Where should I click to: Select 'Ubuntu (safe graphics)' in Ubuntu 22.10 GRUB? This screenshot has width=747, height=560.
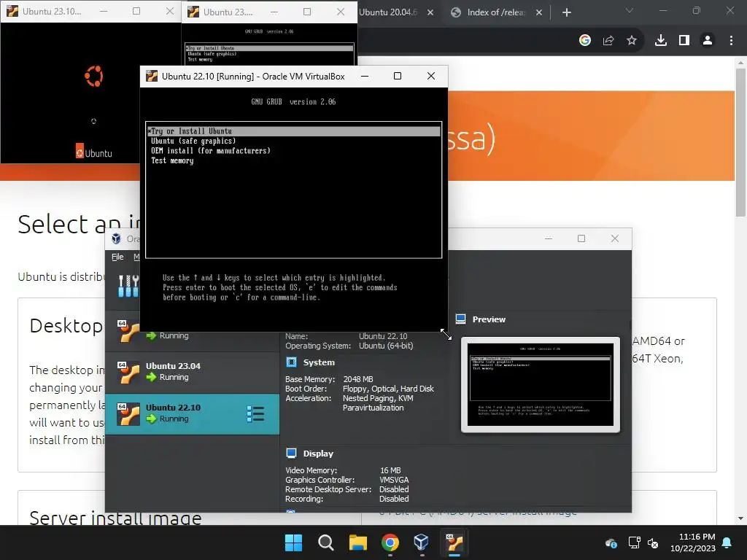(x=193, y=141)
